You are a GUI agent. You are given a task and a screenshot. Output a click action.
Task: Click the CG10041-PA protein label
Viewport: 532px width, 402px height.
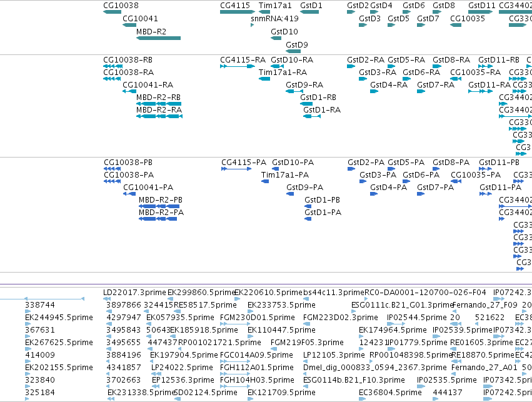(x=148, y=188)
